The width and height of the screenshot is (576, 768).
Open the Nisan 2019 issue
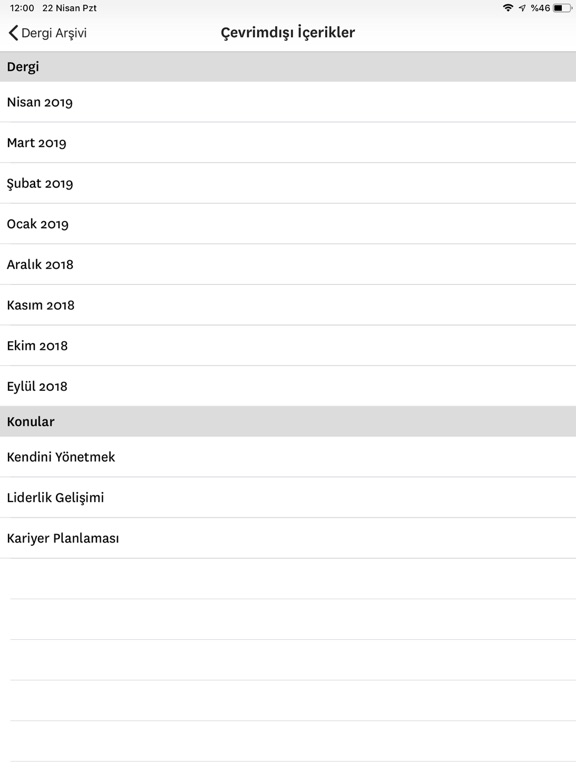tap(288, 102)
